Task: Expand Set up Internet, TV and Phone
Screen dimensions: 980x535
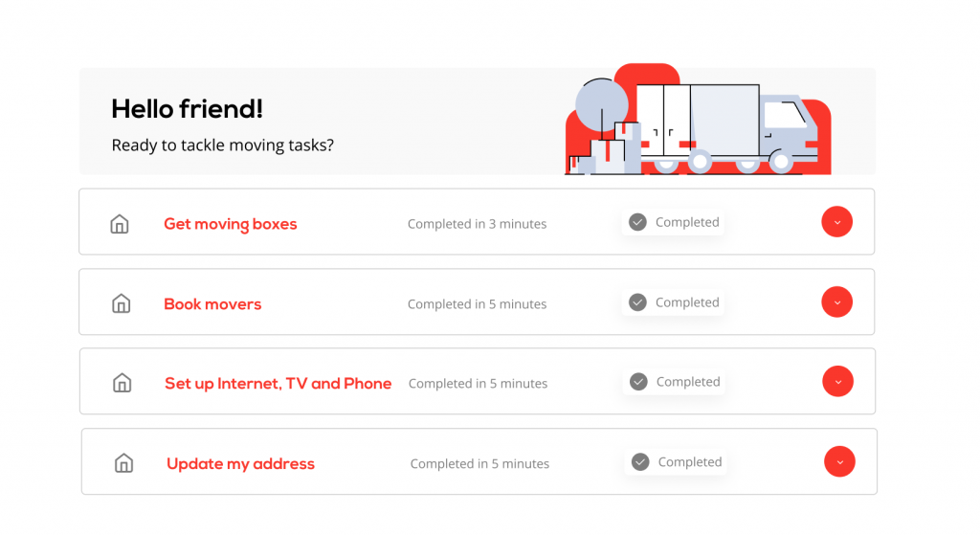Action: tap(837, 382)
